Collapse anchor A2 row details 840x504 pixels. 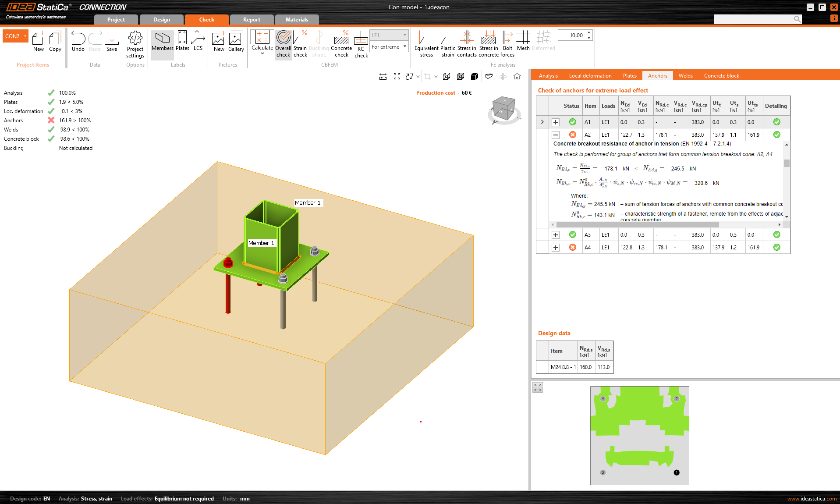pyautogui.click(x=556, y=135)
